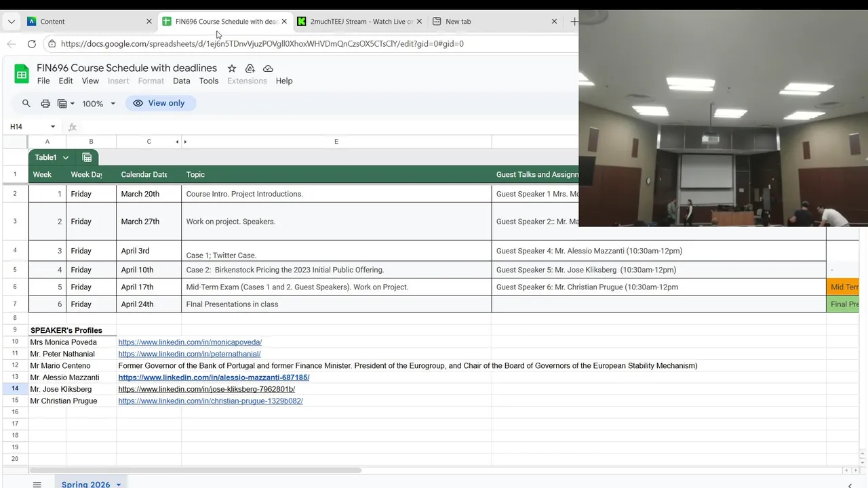
Task: Expand hidden columns with the left arrow by column C
Action: [177, 142]
